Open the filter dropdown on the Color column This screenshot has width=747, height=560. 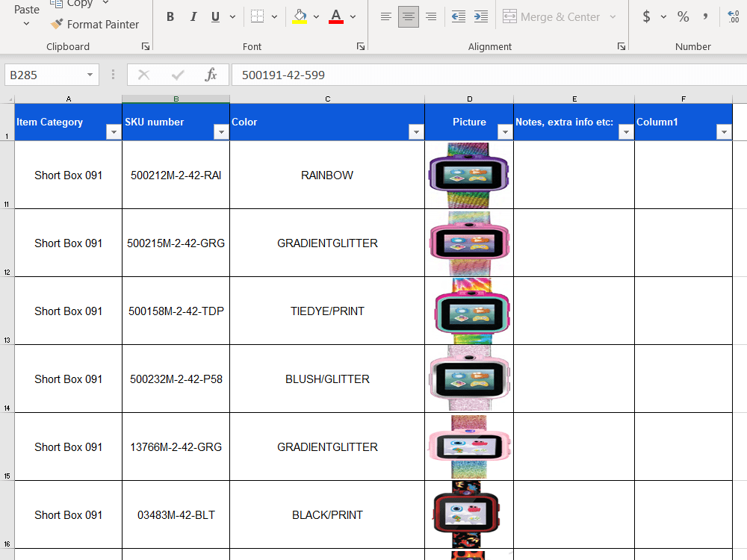click(x=416, y=131)
